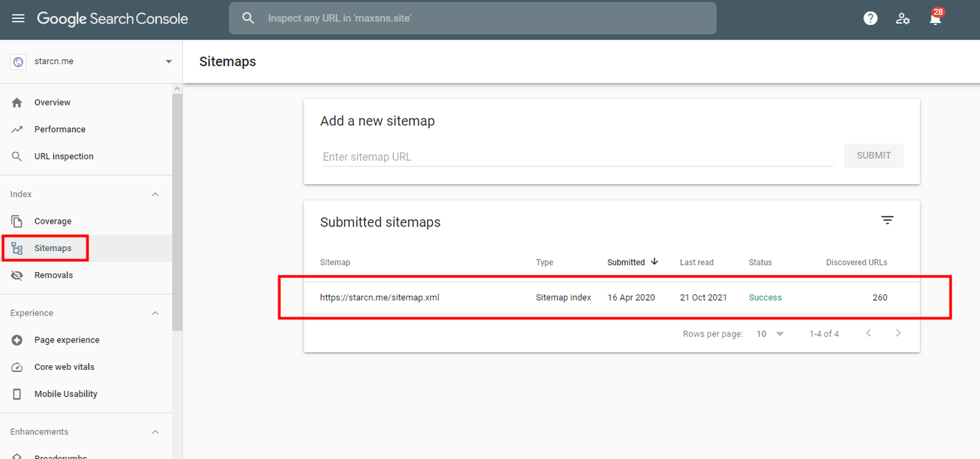
Task: Sort by Discovered URLs column header
Action: (857, 262)
